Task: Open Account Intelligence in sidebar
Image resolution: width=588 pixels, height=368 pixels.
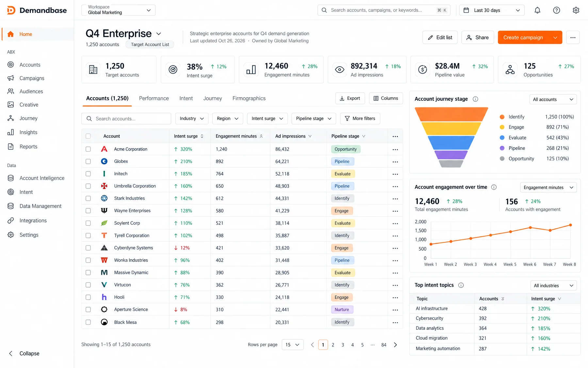Action: [42, 178]
